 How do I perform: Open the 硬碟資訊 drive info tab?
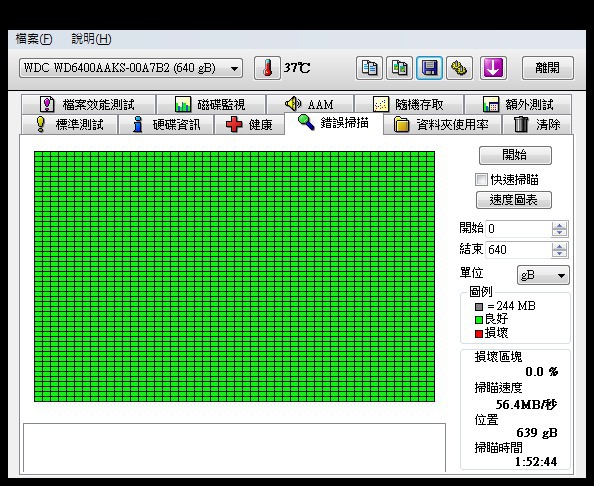pyautogui.click(x=166, y=125)
